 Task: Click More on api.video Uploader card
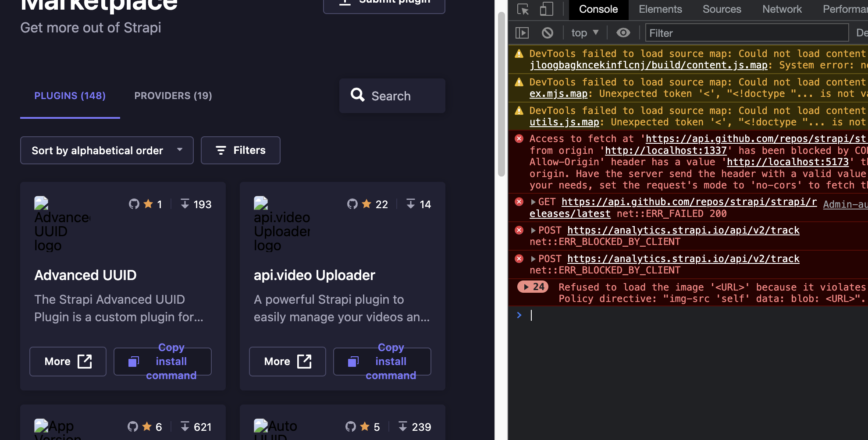(x=288, y=362)
